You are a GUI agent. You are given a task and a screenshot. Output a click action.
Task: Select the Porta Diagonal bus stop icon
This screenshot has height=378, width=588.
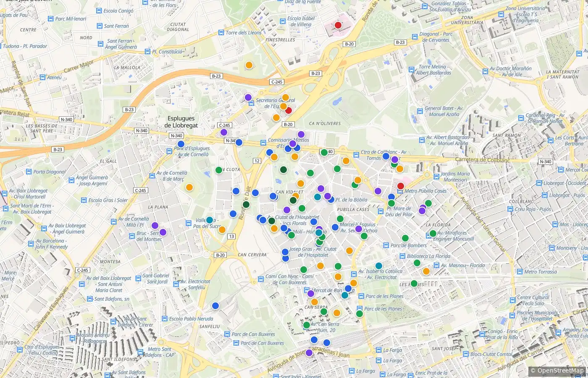click(x=29, y=172)
